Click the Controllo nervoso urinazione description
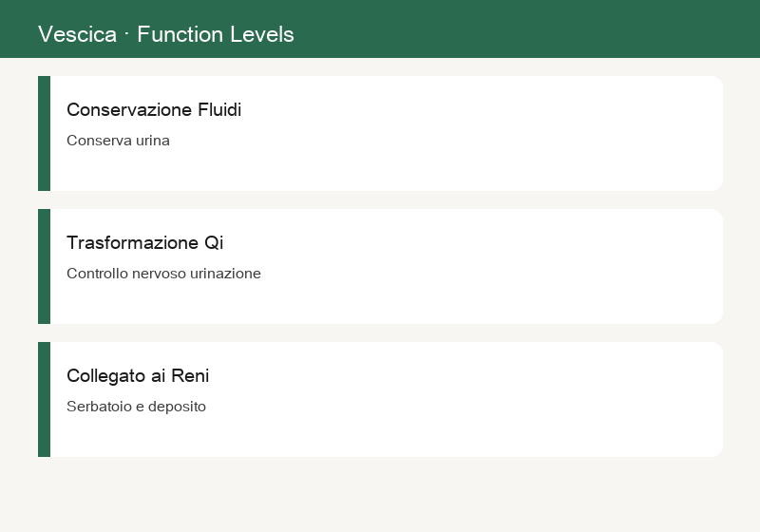This screenshot has width=760, height=532. (x=163, y=274)
